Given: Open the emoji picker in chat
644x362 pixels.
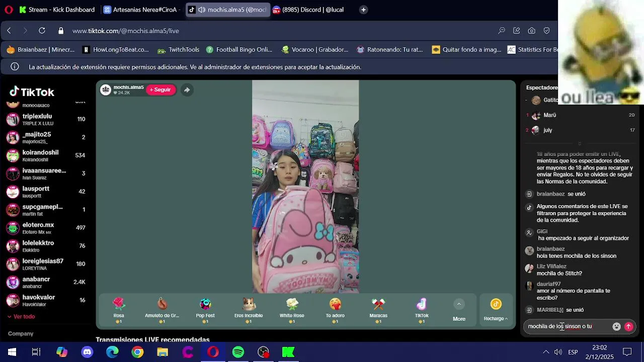Looking at the screenshot, I should pos(616,326).
